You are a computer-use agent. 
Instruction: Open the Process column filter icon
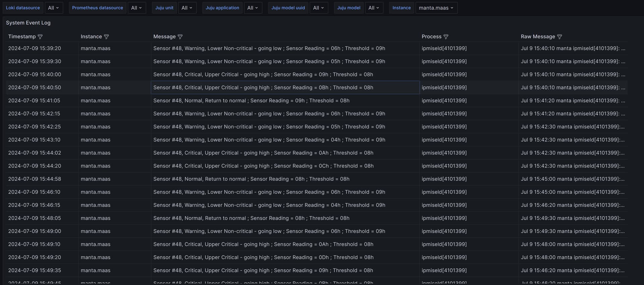coord(446,37)
